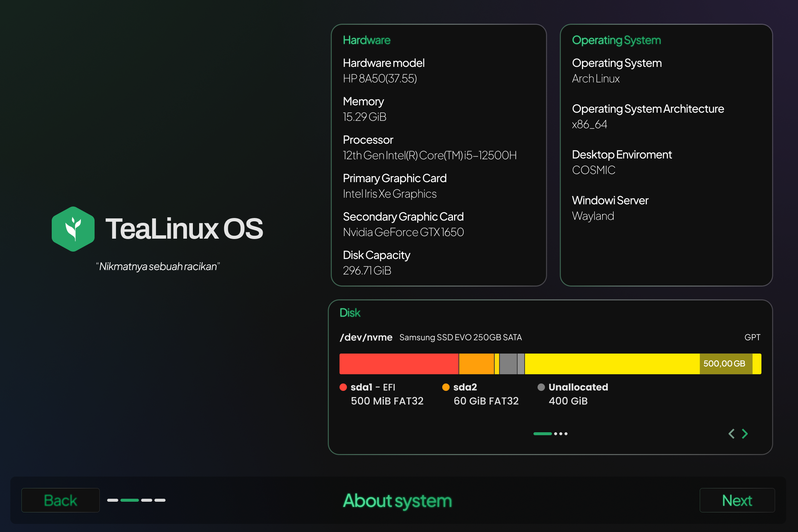
Task: Click the Back button
Action: [60, 500]
